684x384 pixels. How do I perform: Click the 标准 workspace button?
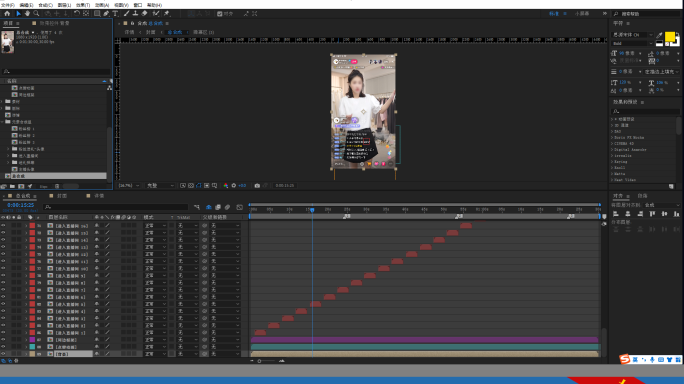point(554,14)
